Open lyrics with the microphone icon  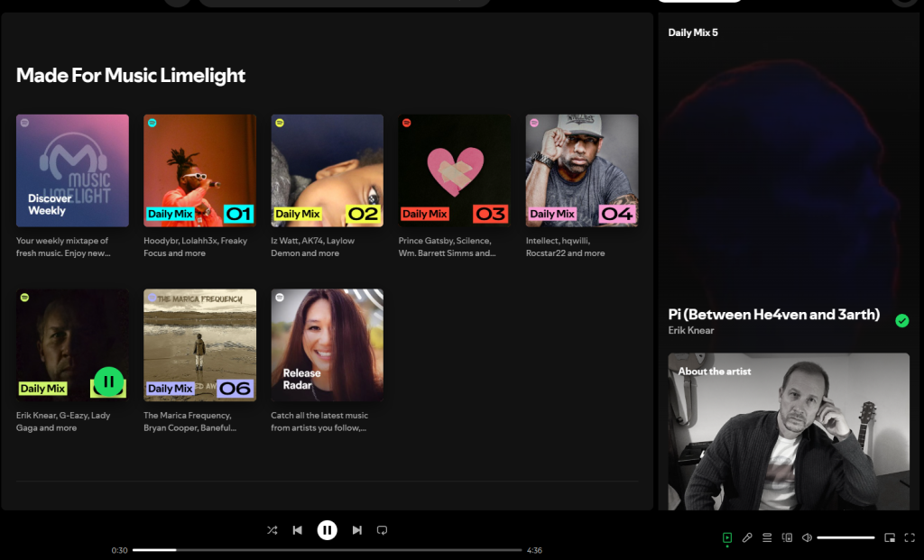point(746,537)
